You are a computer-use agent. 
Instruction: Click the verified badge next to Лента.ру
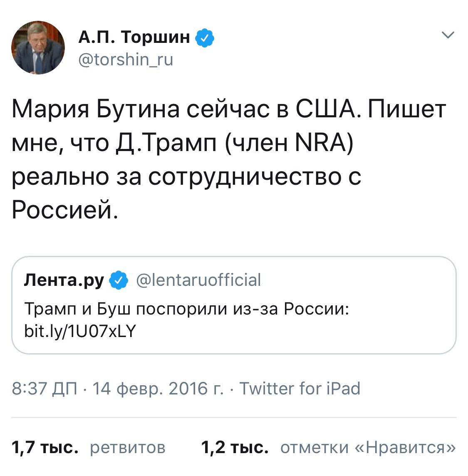tap(119, 280)
